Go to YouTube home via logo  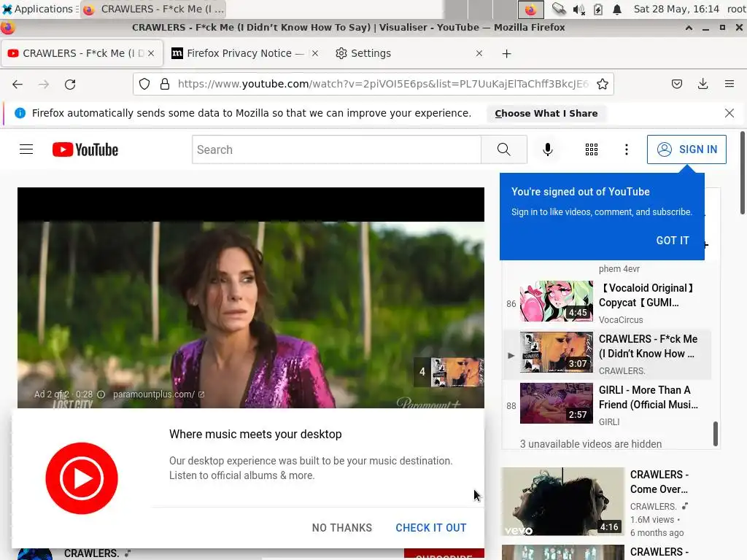click(x=85, y=149)
